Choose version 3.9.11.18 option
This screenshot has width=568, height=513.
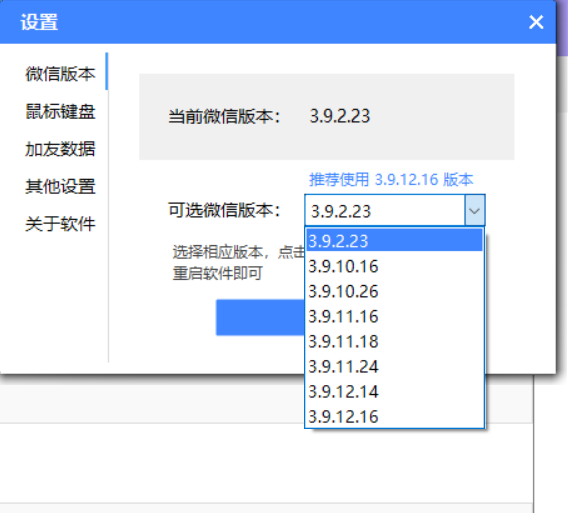[394, 341]
